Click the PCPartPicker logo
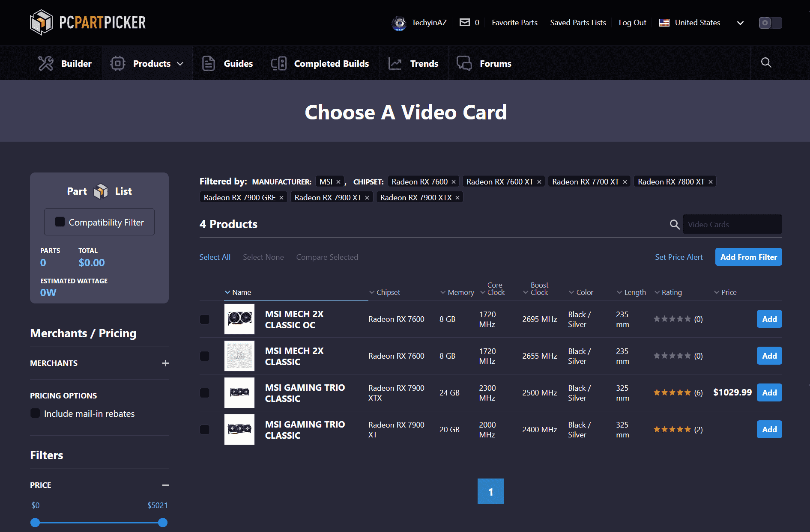The height and width of the screenshot is (532, 810). coord(88,22)
